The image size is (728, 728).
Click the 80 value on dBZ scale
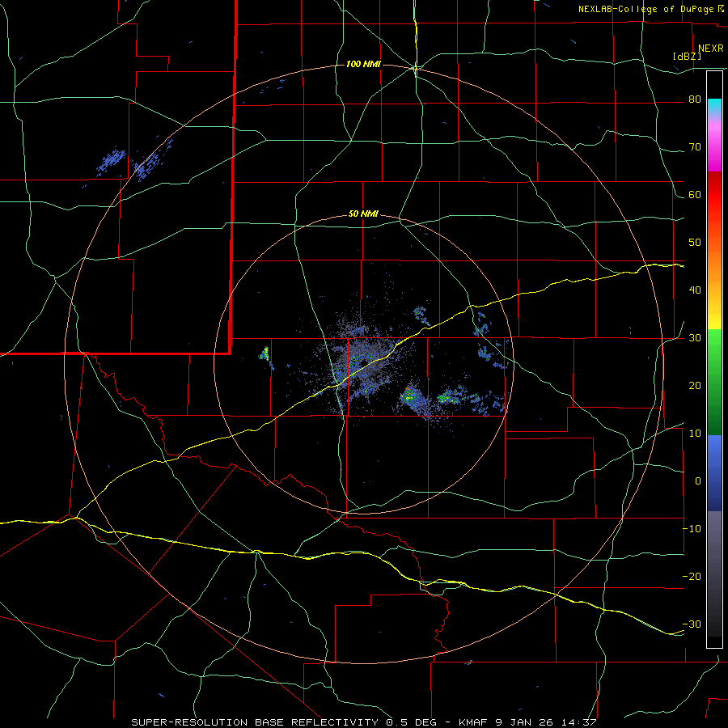coord(695,99)
